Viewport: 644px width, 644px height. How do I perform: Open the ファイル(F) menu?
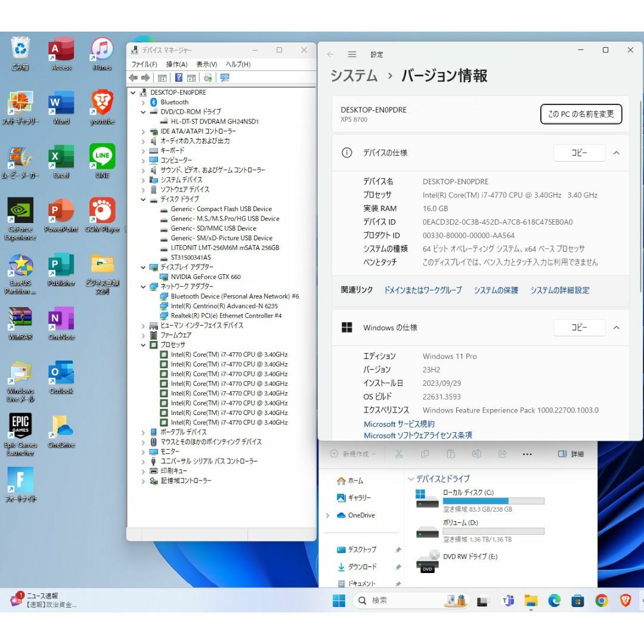[144, 64]
